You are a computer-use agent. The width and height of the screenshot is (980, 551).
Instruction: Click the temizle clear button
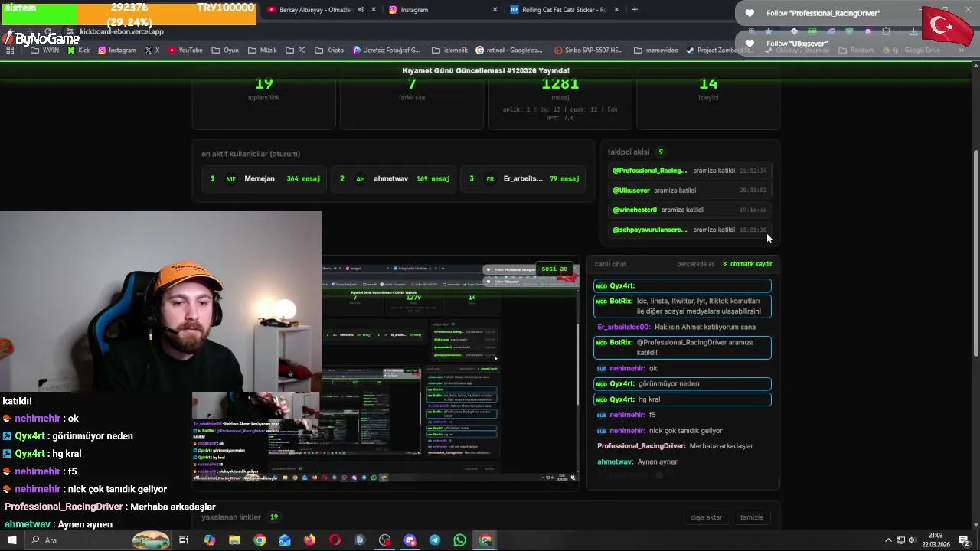pyautogui.click(x=751, y=517)
